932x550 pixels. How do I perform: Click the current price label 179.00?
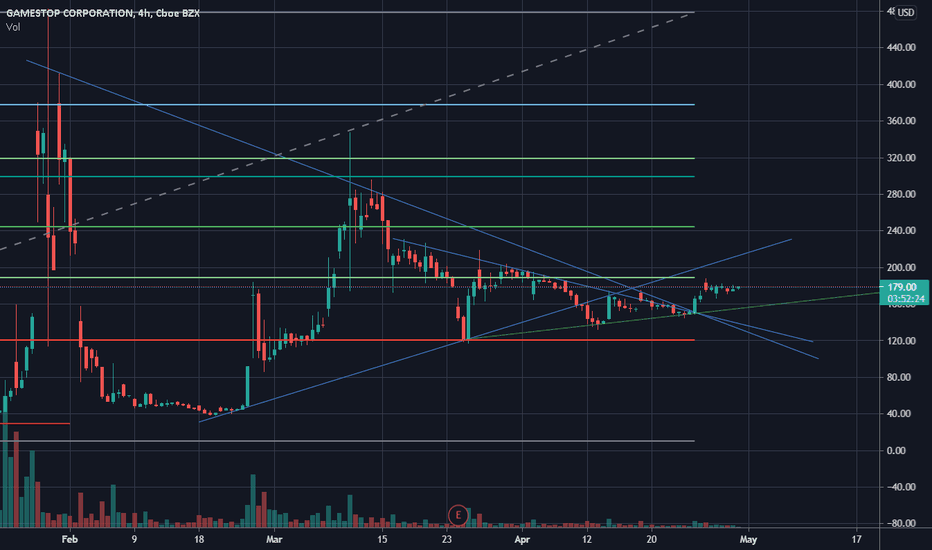pos(902,287)
